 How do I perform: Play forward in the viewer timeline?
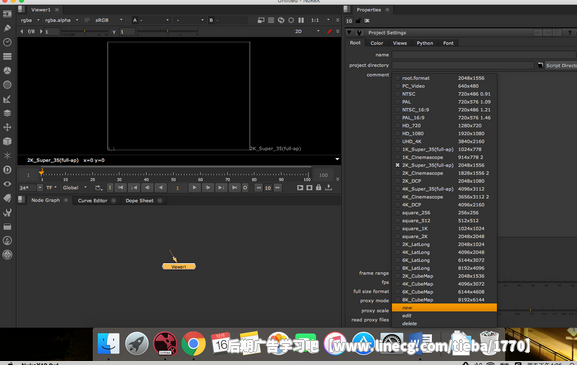pyautogui.click(x=194, y=188)
